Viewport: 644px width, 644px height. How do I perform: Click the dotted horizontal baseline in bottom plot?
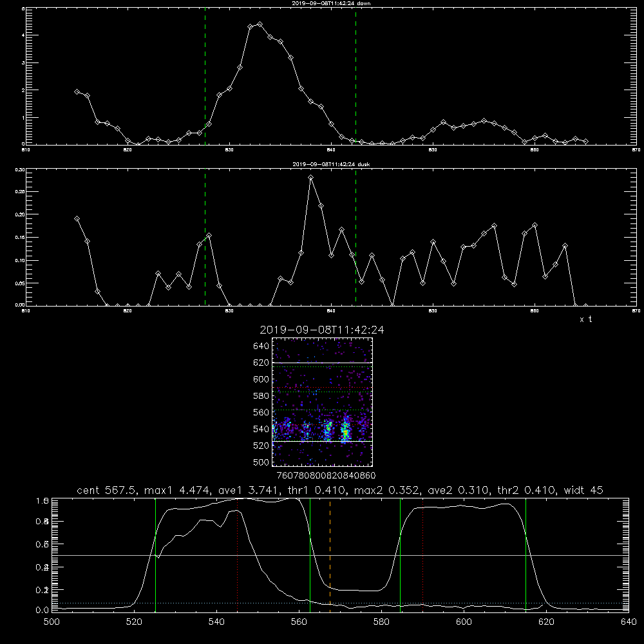click(340, 603)
